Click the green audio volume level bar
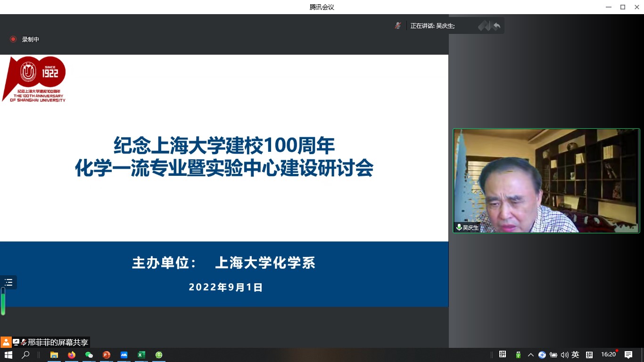Screen dimensions: 644x362 tap(3, 302)
